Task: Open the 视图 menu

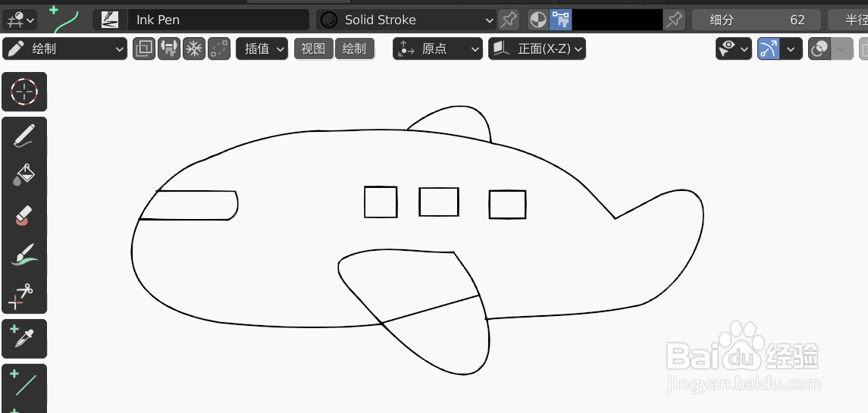Action: pyautogui.click(x=314, y=48)
